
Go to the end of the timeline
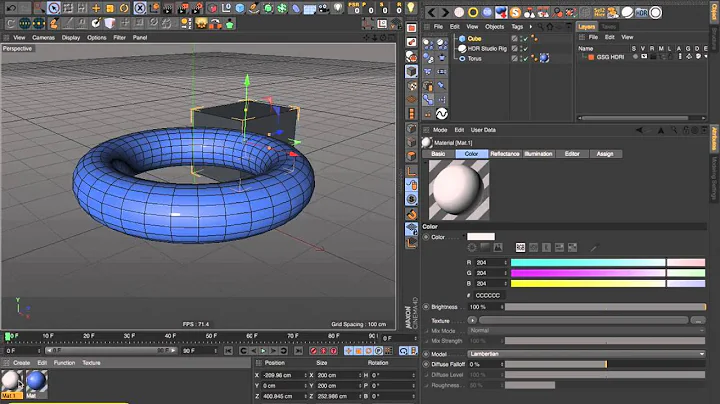tap(298, 351)
